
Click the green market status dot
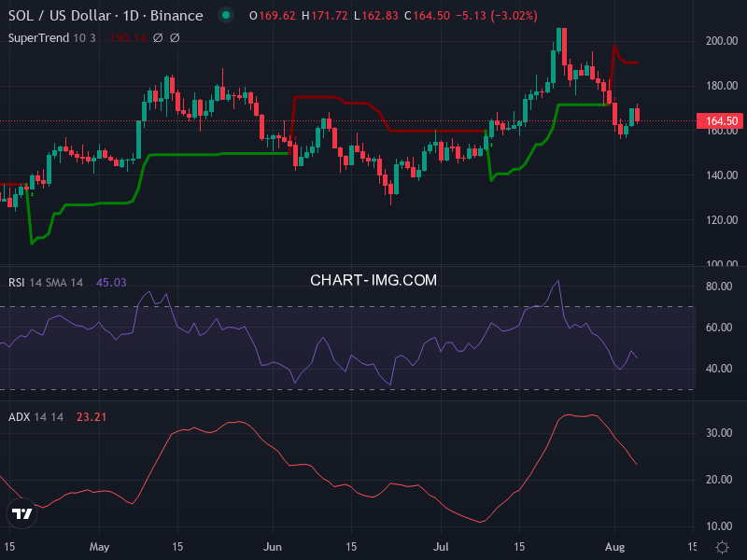click(226, 15)
